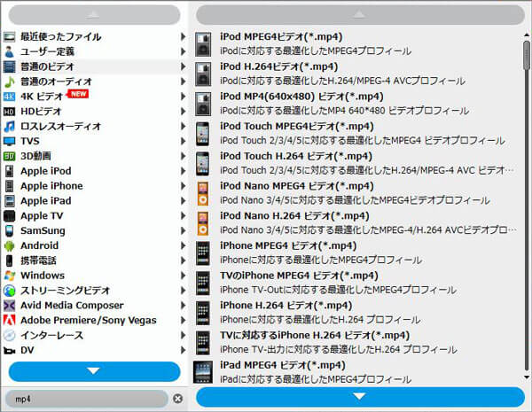This screenshot has height=412, width=532.
Task: Open the ロスレスオーディオ category
Action: [94, 126]
